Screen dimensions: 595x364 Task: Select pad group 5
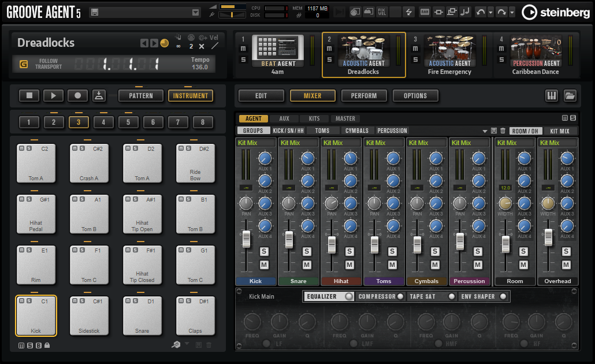point(128,122)
